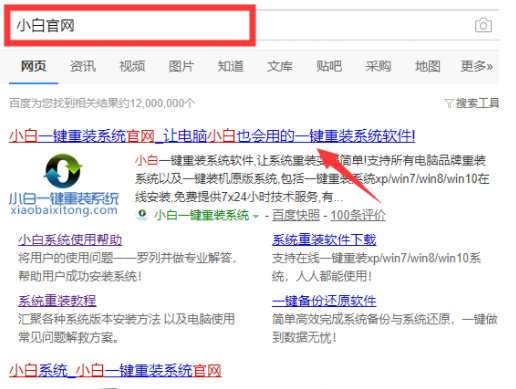
Task: Click the text 百度为您找到相关结果约12,000,000个
Action: [102, 103]
